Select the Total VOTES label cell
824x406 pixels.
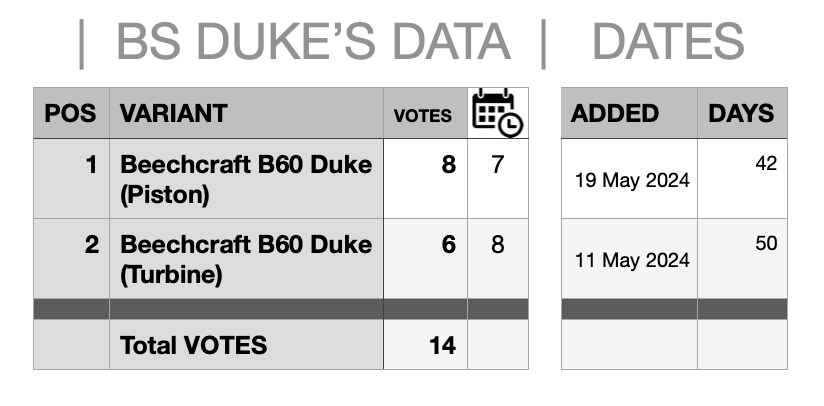(246, 345)
